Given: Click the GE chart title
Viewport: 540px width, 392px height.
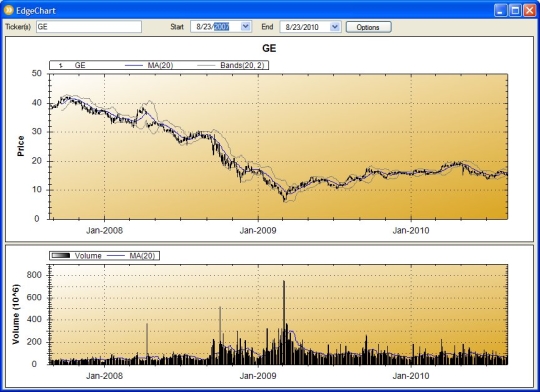Looking at the screenshot, I should point(269,48).
